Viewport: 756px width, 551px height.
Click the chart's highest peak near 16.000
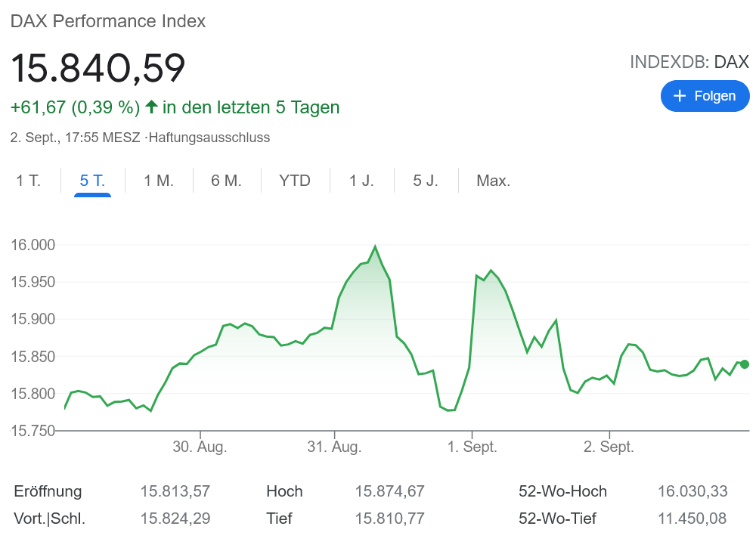point(375,246)
